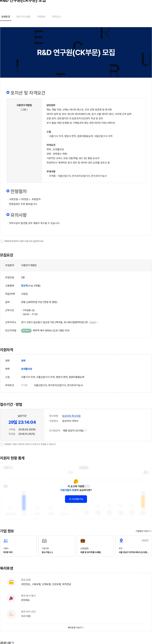Click the arrow after work address 지도보기
This screenshot has width=152, height=644.
tap(98, 322)
